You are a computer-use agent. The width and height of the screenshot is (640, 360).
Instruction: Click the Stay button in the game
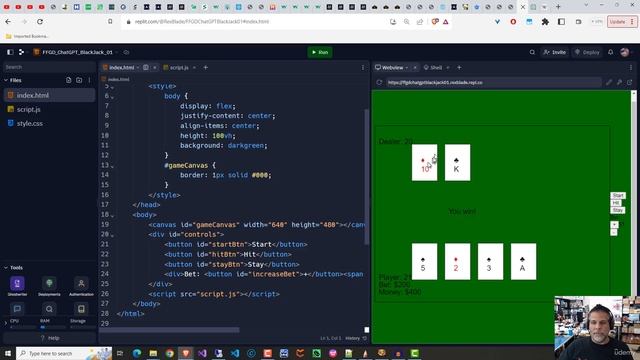618,210
